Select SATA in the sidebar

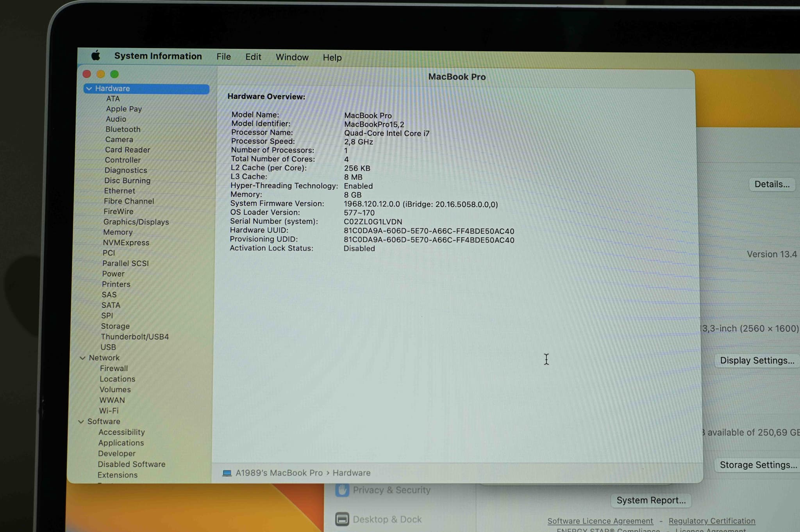(111, 305)
